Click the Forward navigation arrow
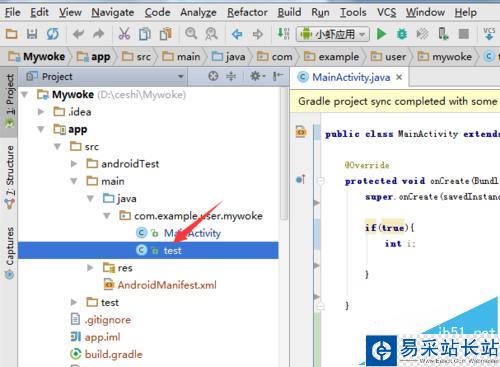Viewport: 500px width, 367px height. [258, 34]
